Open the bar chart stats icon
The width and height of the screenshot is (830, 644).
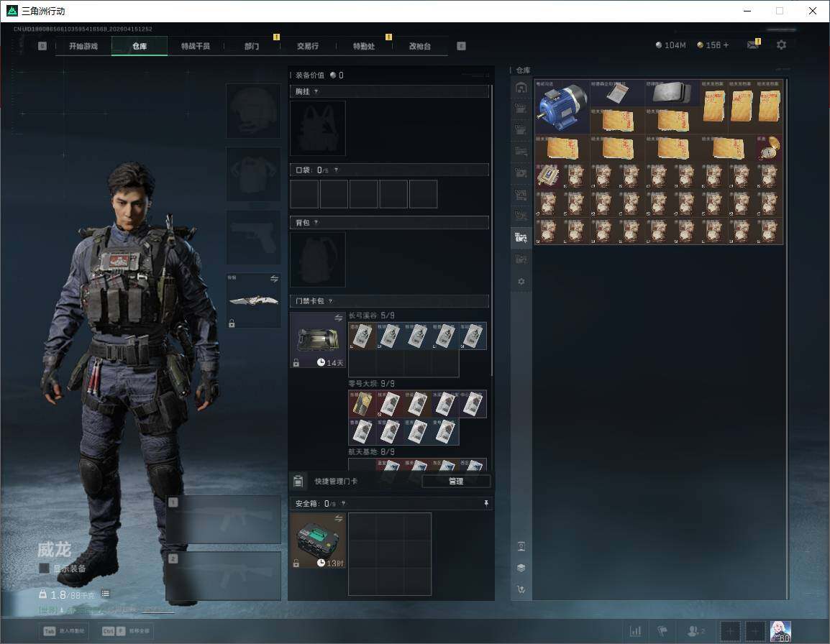click(x=635, y=631)
